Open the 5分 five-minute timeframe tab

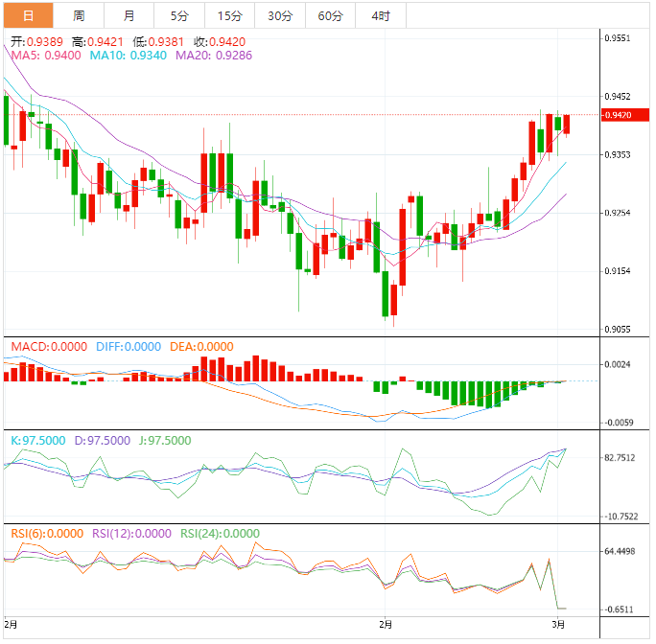point(179,15)
